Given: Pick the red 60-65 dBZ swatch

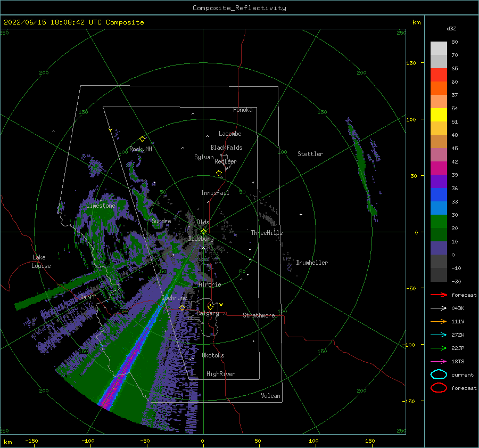Looking at the screenshot, I should click(439, 75).
